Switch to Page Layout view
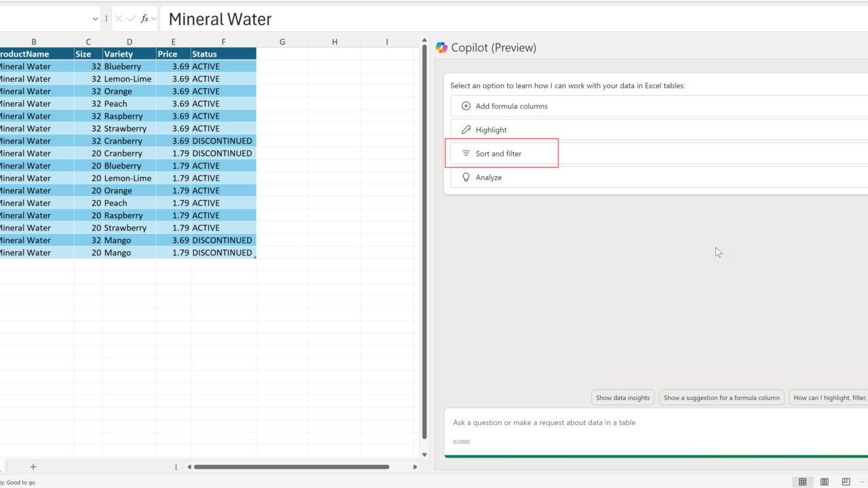868x488 pixels. 824,482
